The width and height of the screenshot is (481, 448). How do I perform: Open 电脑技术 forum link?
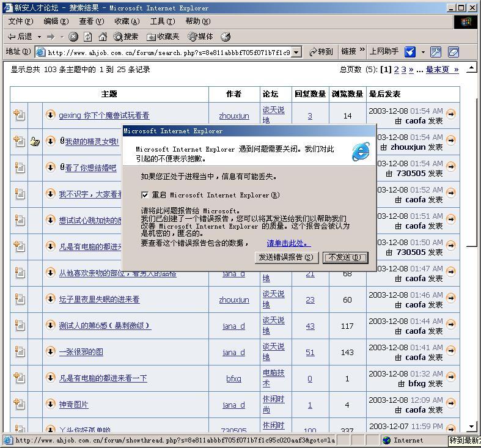pos(274,378)
